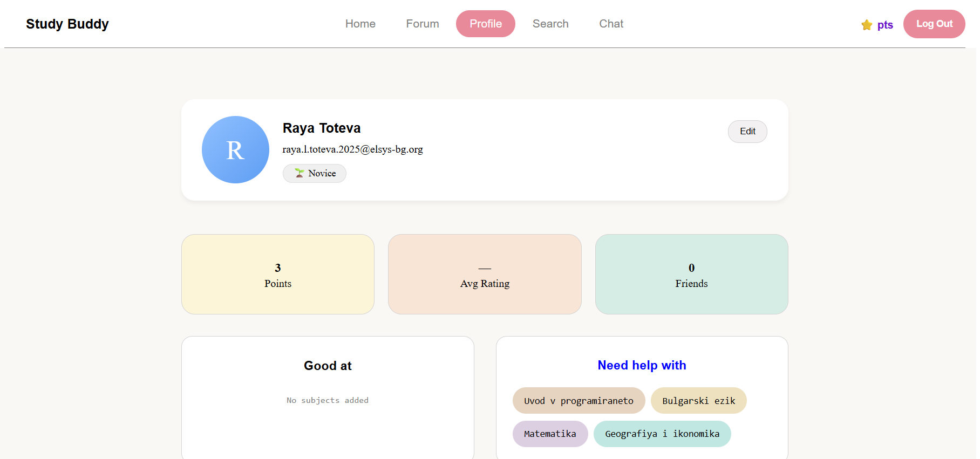
Task: Open the Home page
Action: click(x=360, y=24)
